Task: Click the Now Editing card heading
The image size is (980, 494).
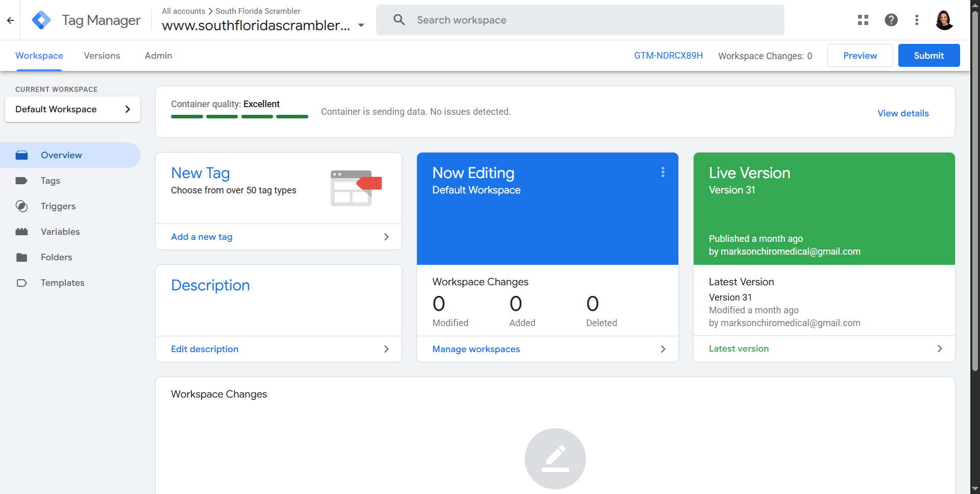Action: tap(473, 173)
